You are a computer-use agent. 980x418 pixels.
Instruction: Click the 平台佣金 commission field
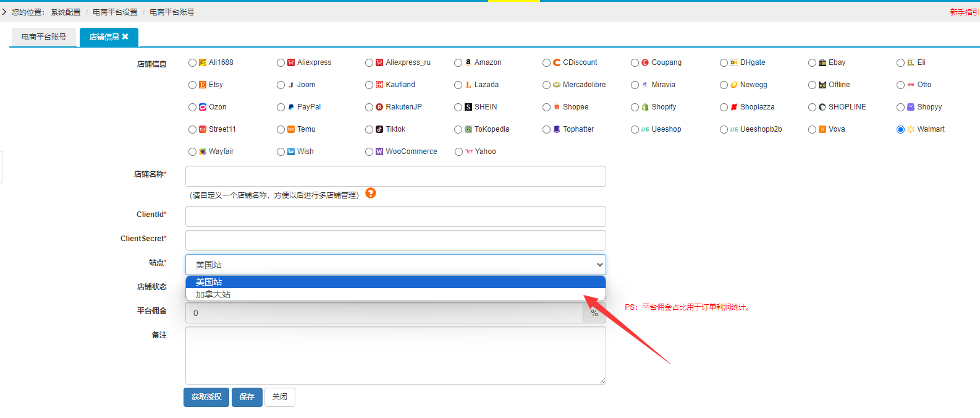pos(384,313)
